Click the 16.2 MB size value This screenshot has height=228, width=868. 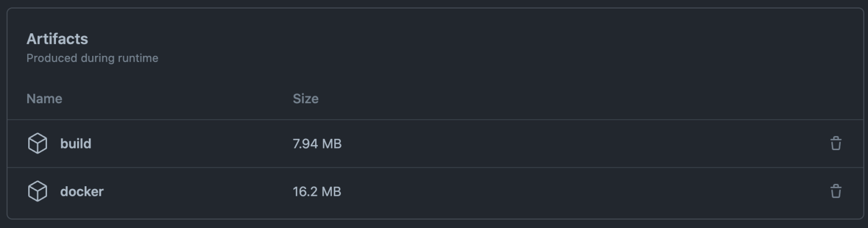click(317, 191)
